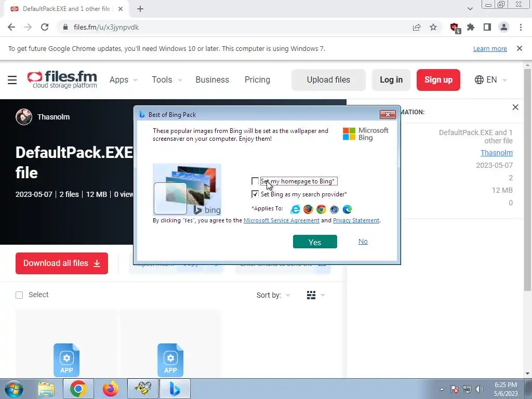Click the address bar URL field

[234, 27]
